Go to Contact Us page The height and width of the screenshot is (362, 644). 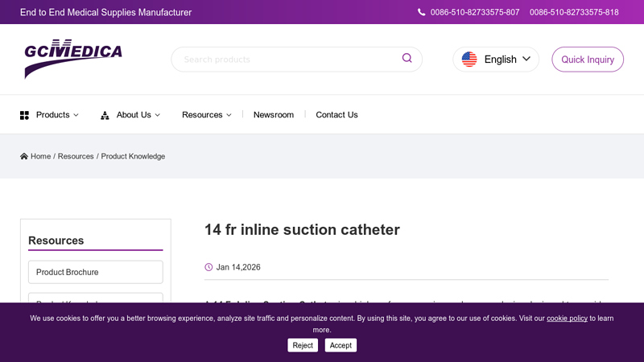pyautogui.click(x=336, y=115)
